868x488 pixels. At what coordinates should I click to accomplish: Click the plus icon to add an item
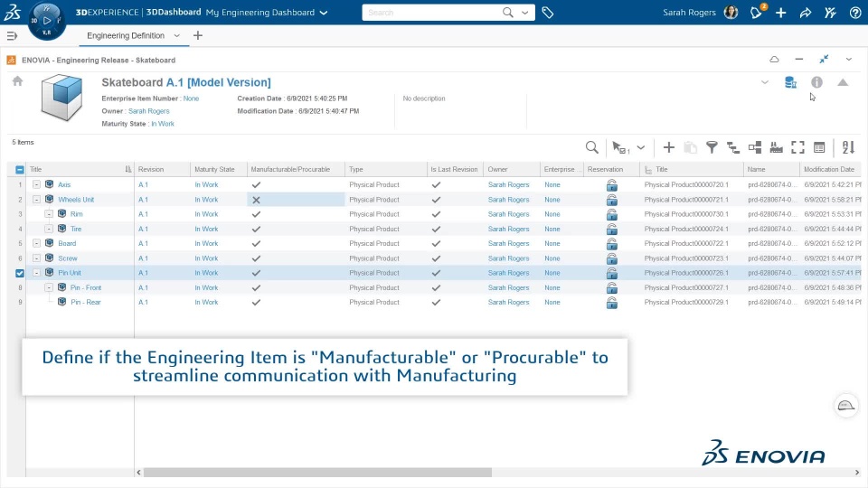pyautogui.click(x=669, y=147)
